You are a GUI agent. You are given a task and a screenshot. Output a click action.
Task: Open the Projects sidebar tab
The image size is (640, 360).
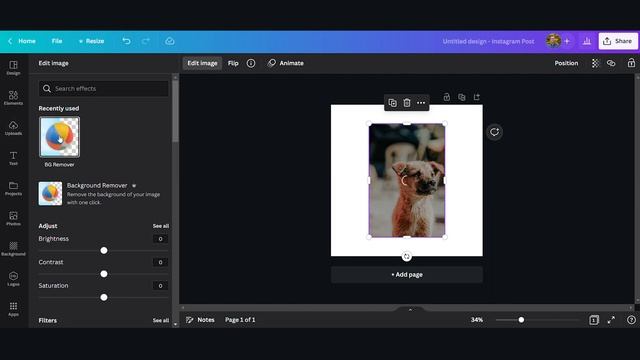(13, 189)
